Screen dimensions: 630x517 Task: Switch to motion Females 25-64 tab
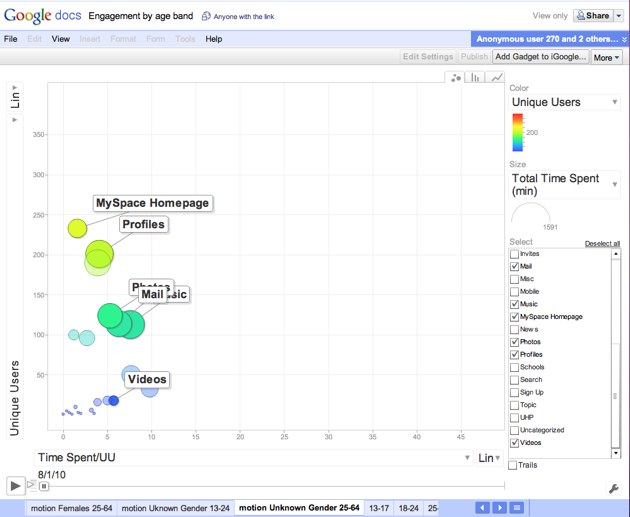[72, 508]
